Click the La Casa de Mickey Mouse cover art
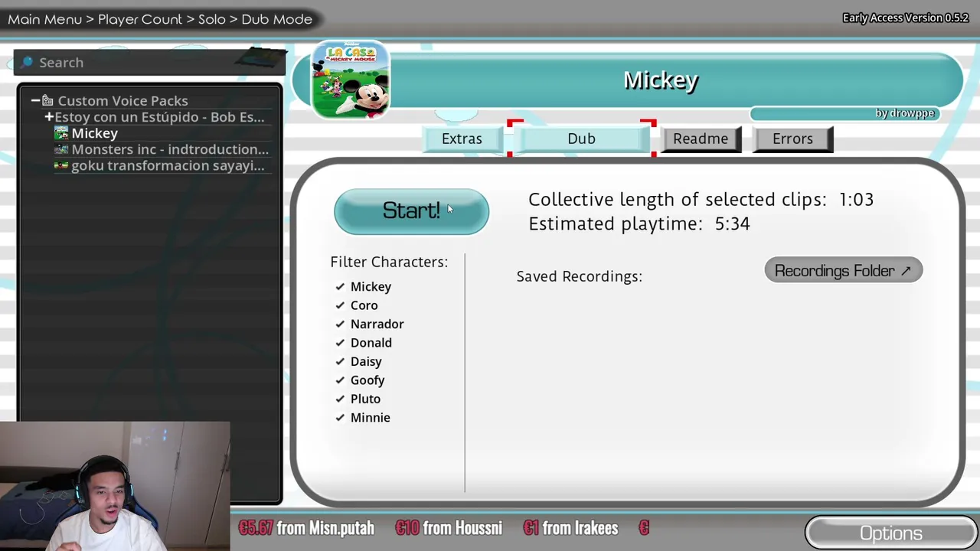Image resolution: width=980 pixels, height=551 pixels. (x=351, y=80)
